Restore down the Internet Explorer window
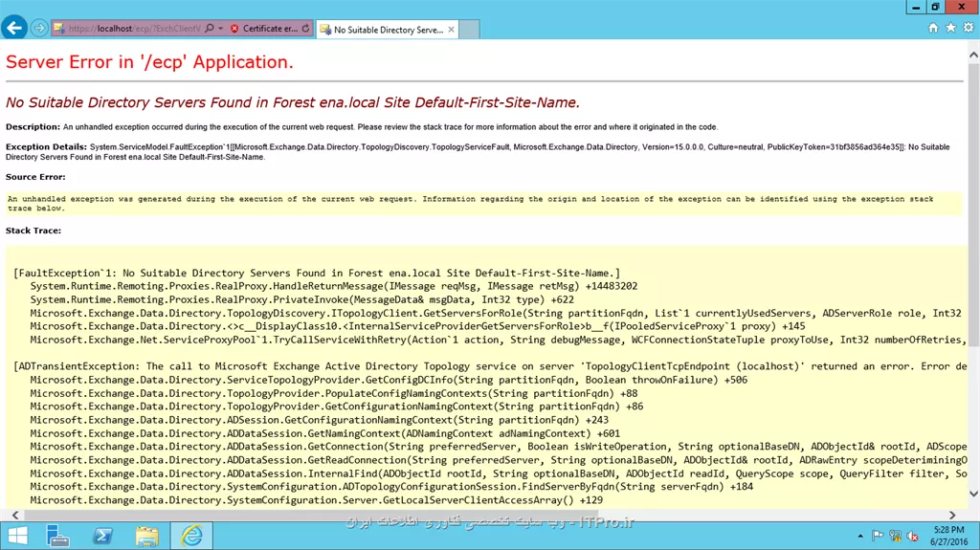Viewport: 980px width, 550px height. (x=935, y=7)
